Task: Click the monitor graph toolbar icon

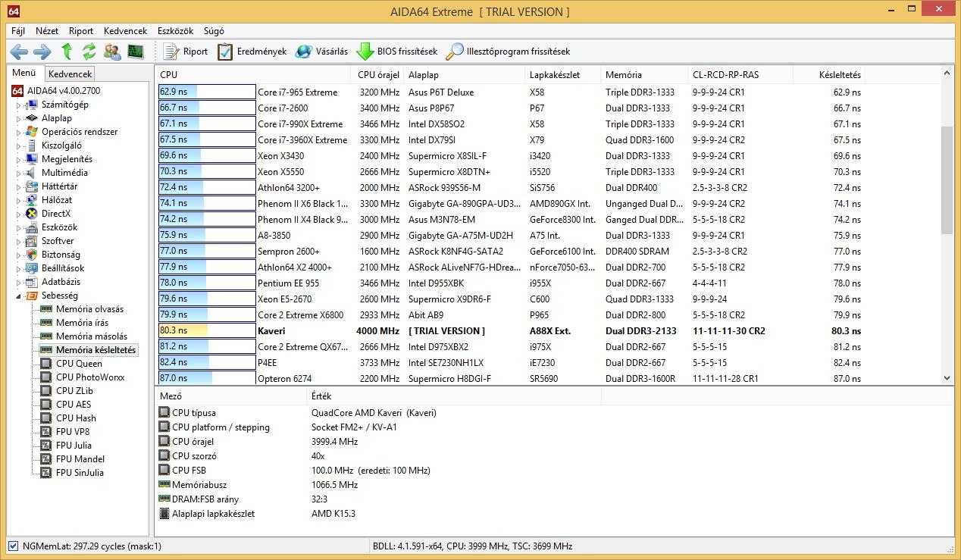Action: coord(136,52)
